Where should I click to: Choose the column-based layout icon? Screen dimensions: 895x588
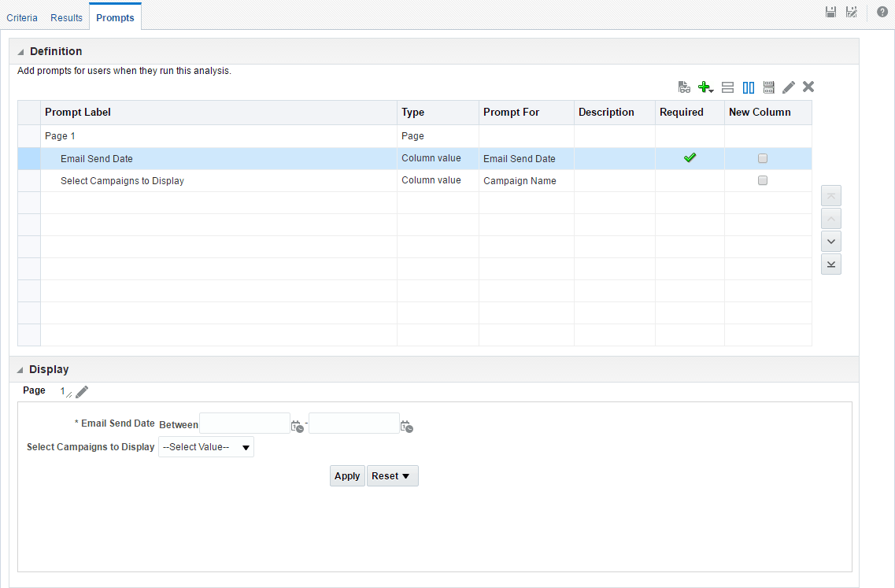(x=749, y=87)
